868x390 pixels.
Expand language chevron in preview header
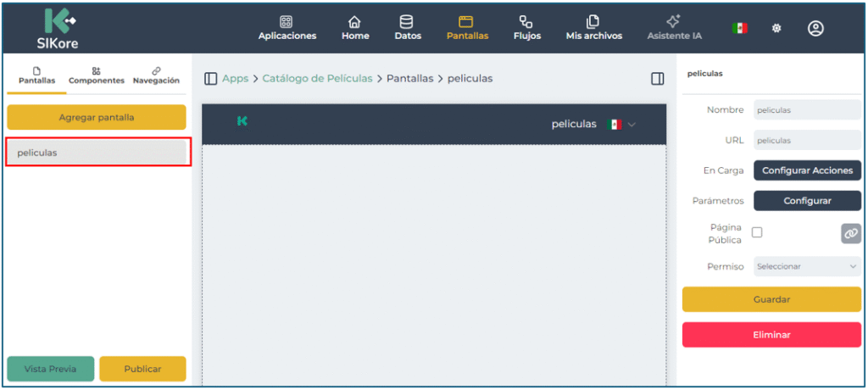[632, 125]
